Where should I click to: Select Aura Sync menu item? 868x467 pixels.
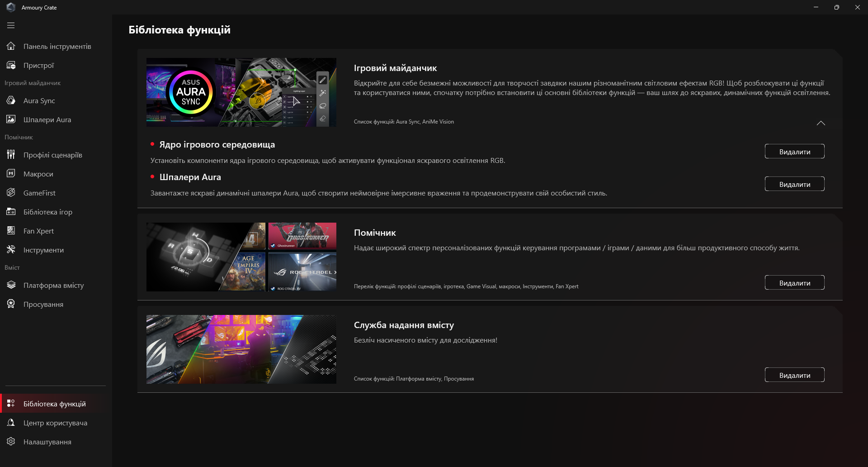click(x=56, y=100)
